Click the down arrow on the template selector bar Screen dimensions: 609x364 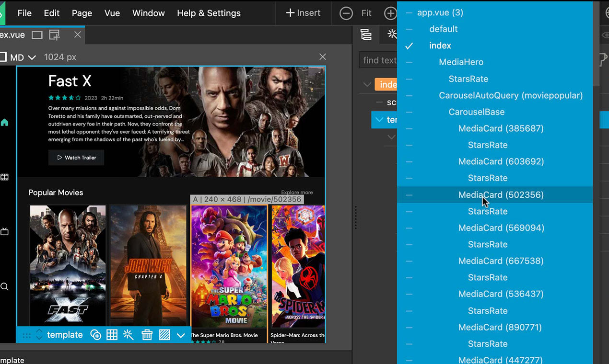tap(39, 338)
